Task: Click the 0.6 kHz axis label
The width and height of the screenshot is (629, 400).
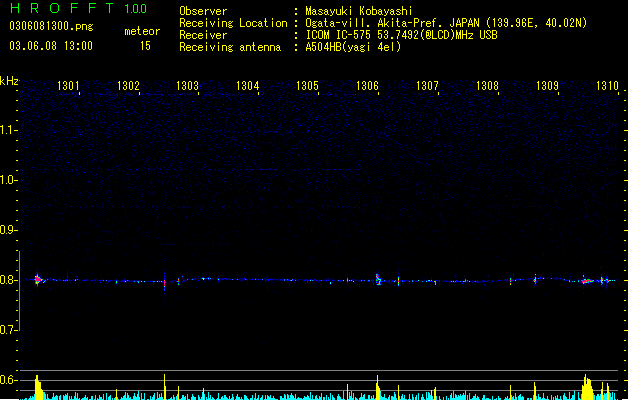Action: [8, 380]
